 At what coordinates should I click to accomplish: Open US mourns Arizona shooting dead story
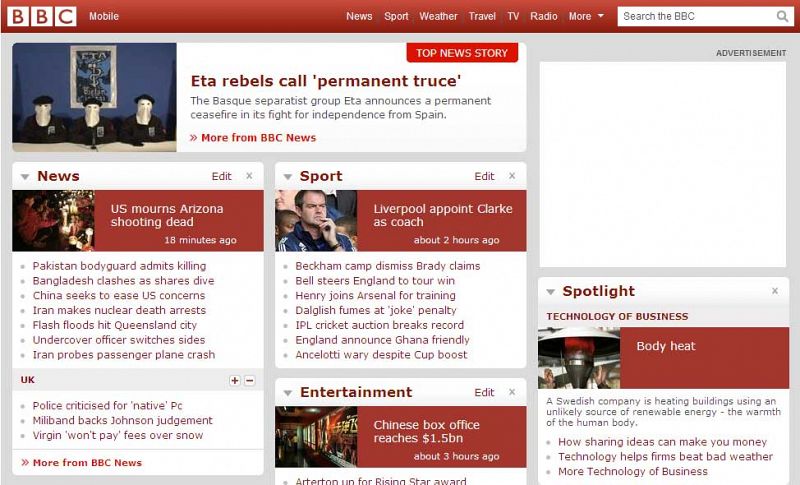167,215
